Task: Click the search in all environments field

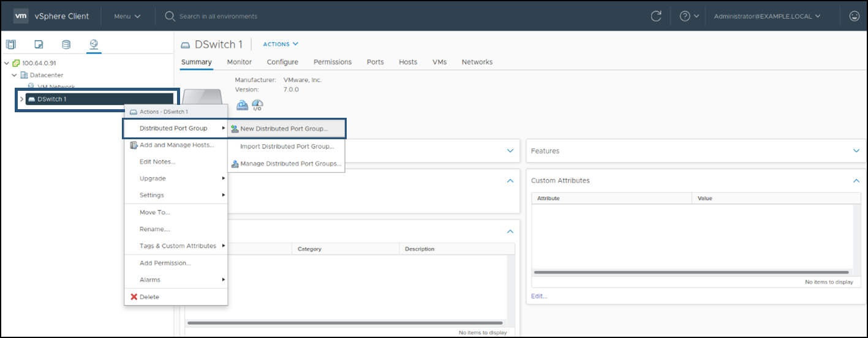Action: pyautogui.click(x=218, y=16)
